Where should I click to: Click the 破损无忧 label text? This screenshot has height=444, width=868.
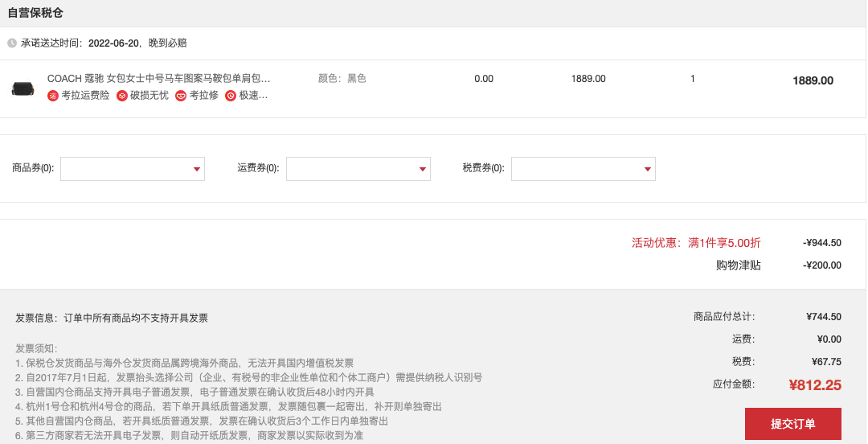(149, 96)
